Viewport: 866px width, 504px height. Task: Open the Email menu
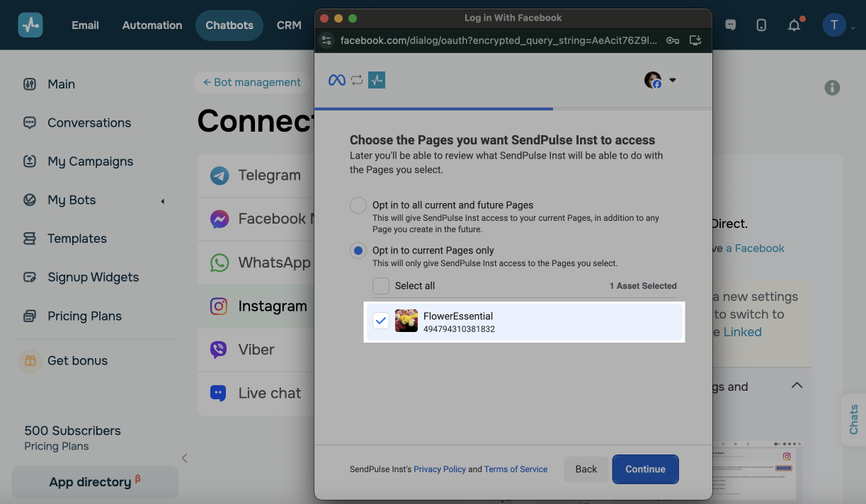[x=85, y=25]
